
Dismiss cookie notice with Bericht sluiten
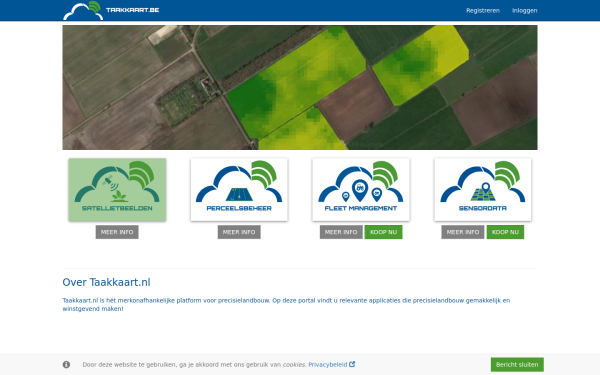tap(517, 365)
